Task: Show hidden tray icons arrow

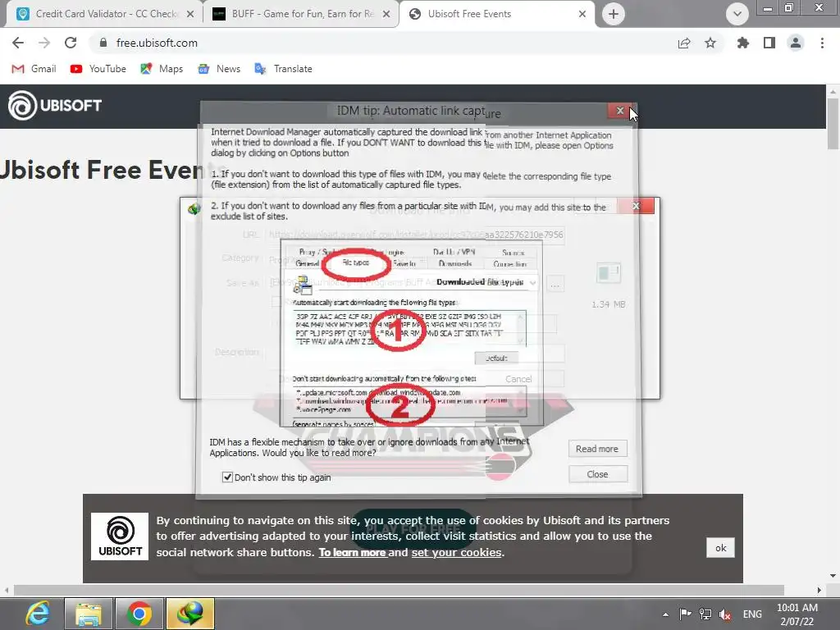Action: pos(665,614)
